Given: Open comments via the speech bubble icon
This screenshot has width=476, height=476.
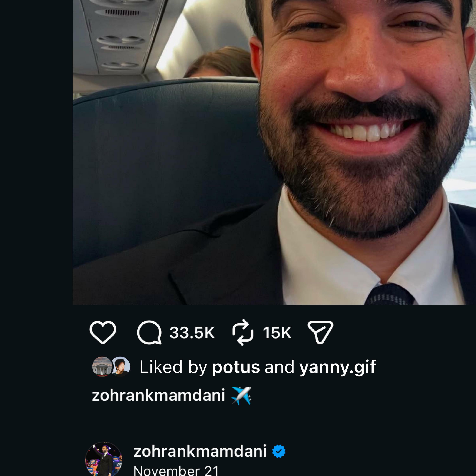Looking at the screenshot, I should coord(149,332).
